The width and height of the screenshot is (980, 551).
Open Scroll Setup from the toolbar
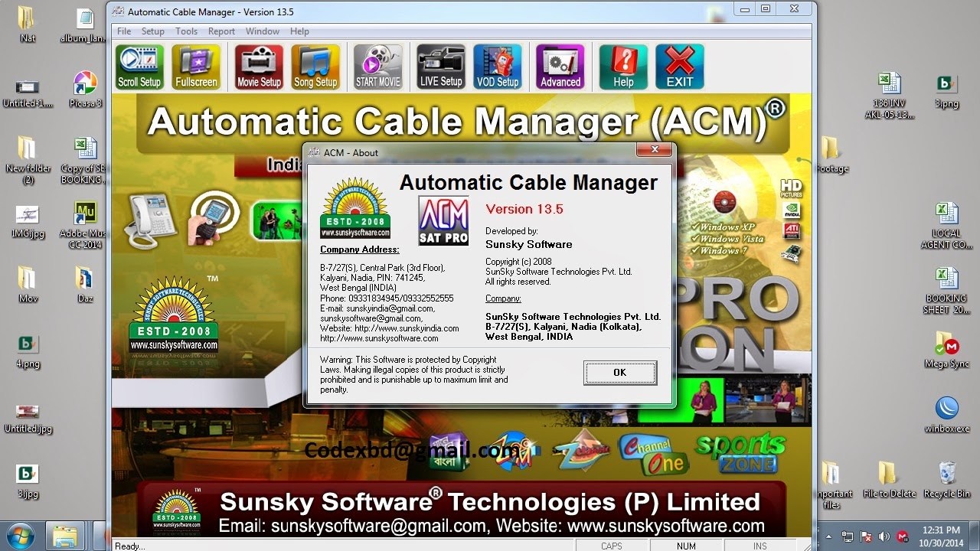(139, 67)
